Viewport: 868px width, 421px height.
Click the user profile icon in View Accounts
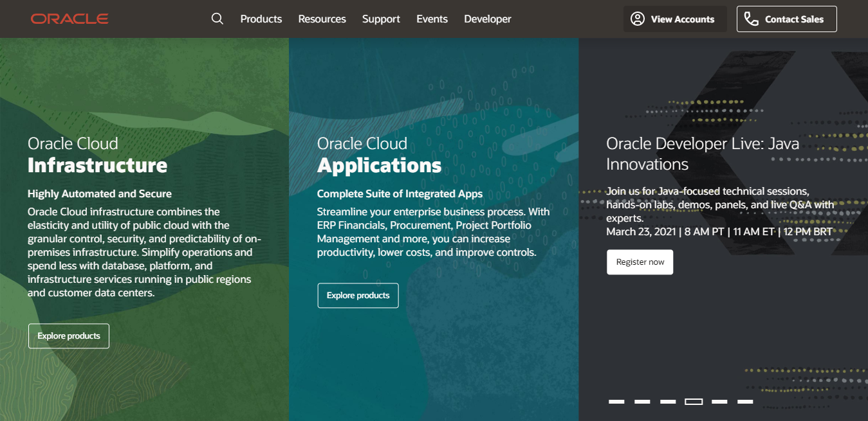point(638,19)
